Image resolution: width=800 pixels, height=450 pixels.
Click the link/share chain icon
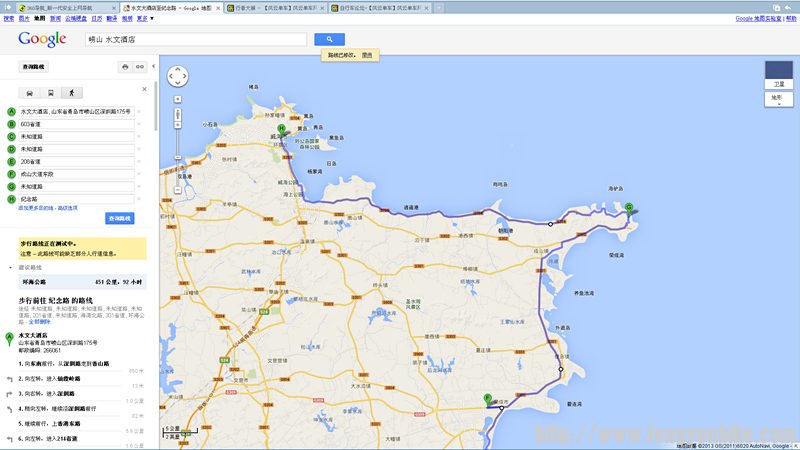click(x=140, y=67)
